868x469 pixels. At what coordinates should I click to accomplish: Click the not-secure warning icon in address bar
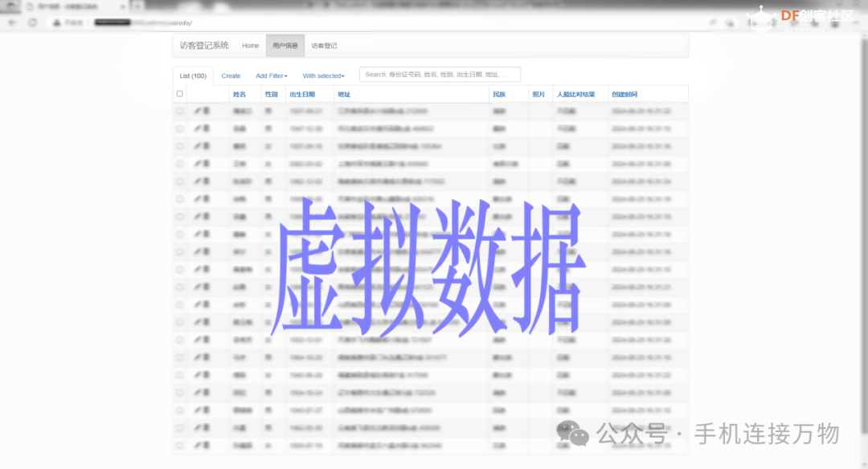56,22
